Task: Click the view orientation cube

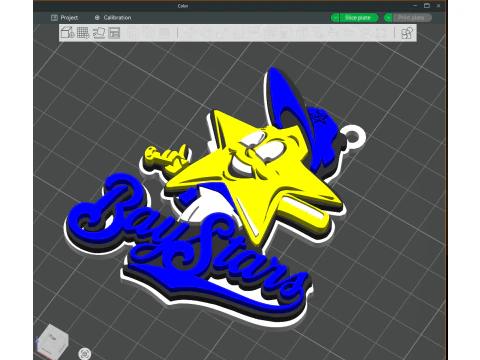Action: pyautogui.click(x=52, y=341)
